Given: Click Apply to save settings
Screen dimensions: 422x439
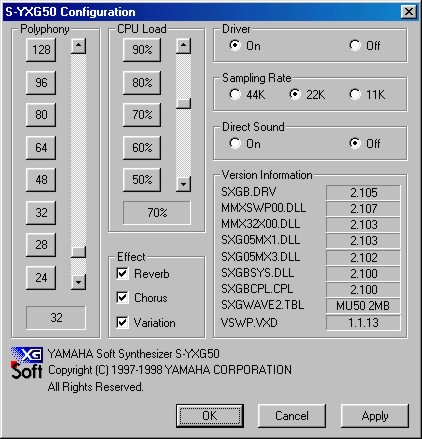Looking at the screenshot, I should (375, 416).
